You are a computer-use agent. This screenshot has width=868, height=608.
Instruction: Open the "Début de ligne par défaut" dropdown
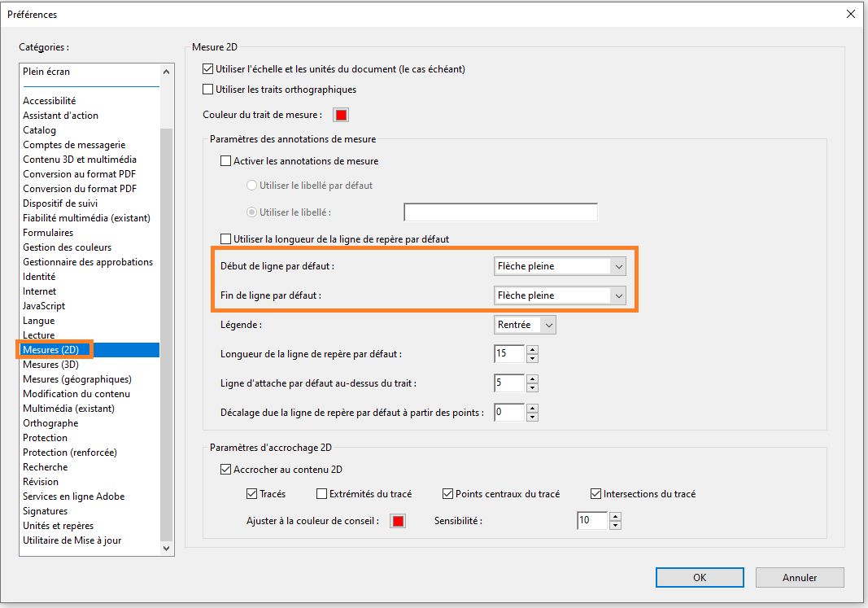click(619, 266)
